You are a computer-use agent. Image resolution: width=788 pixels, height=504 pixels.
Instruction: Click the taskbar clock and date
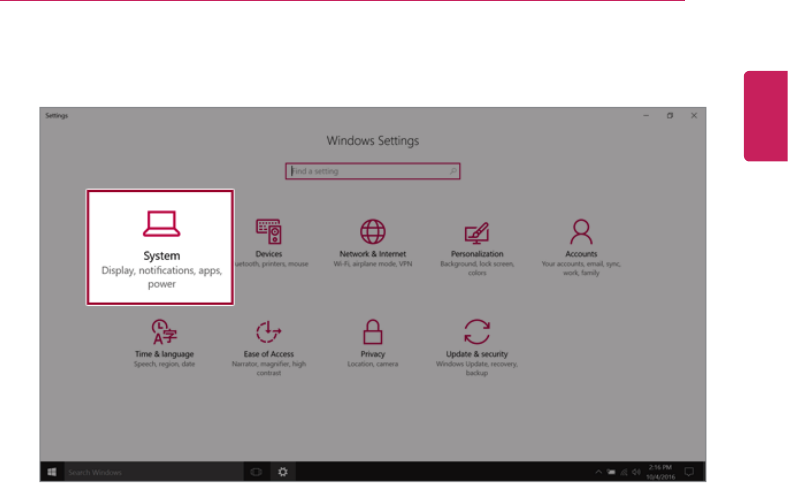(x=660, y=472)
